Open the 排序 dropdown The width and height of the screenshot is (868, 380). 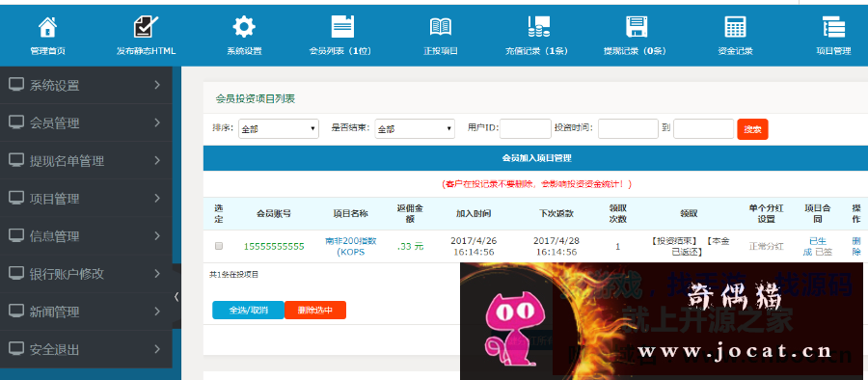click(x=279, y=129)
